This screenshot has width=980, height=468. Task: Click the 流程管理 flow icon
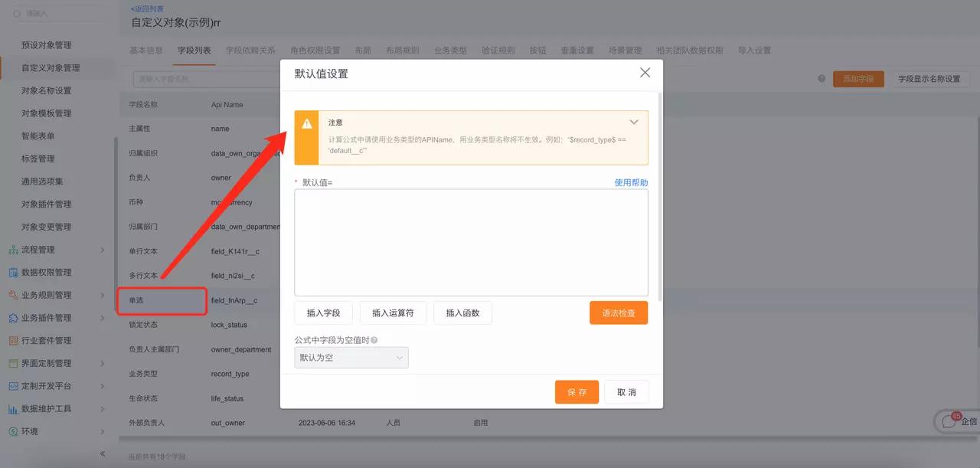(x=14, y=250)
